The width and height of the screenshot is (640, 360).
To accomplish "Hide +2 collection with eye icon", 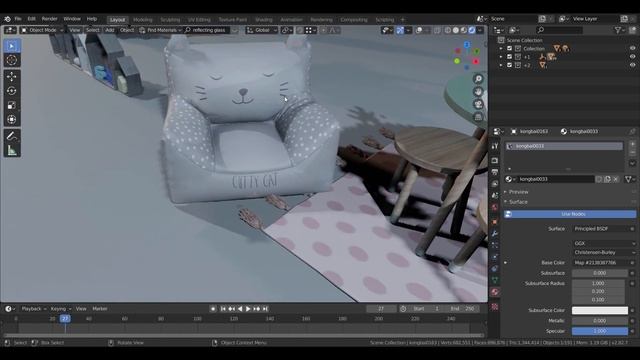I will point(632,65).
